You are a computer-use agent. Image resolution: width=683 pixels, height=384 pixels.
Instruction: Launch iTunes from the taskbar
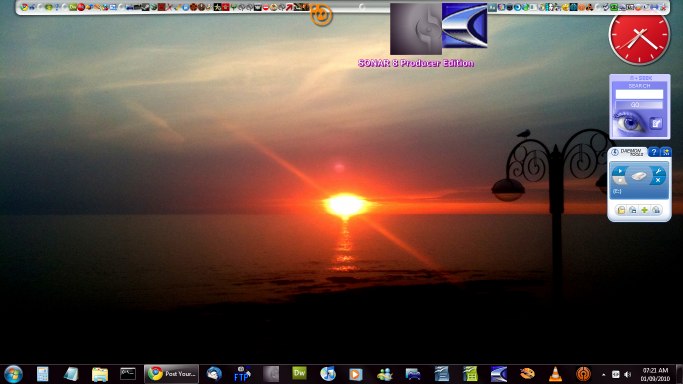point(328,374)
